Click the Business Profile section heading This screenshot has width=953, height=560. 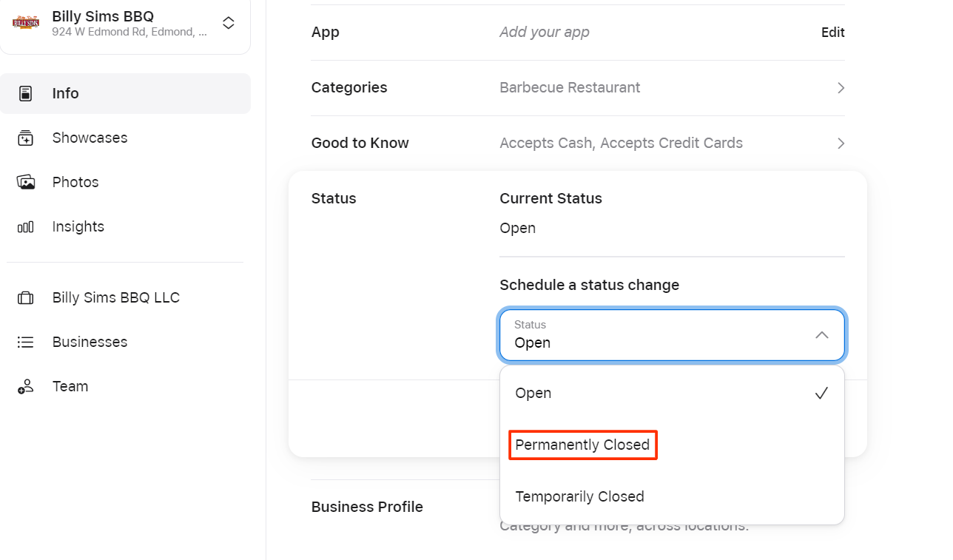click(x=367, y=507)
